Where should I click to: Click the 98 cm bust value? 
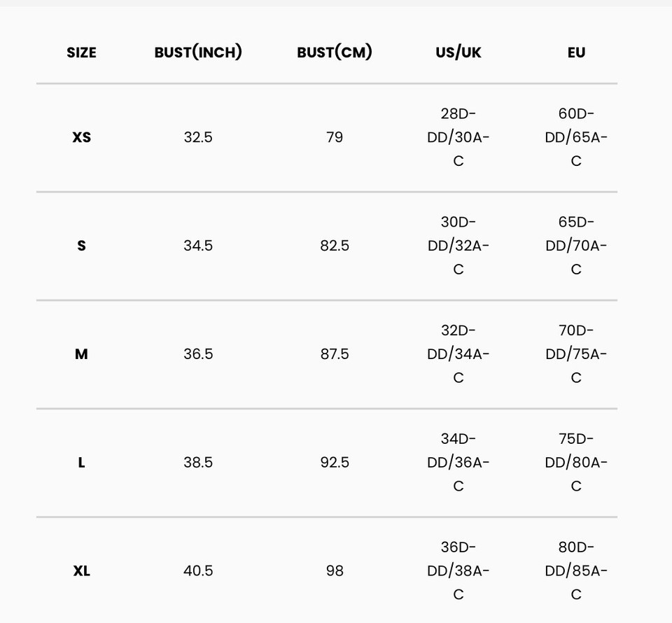tap(335, 570)
